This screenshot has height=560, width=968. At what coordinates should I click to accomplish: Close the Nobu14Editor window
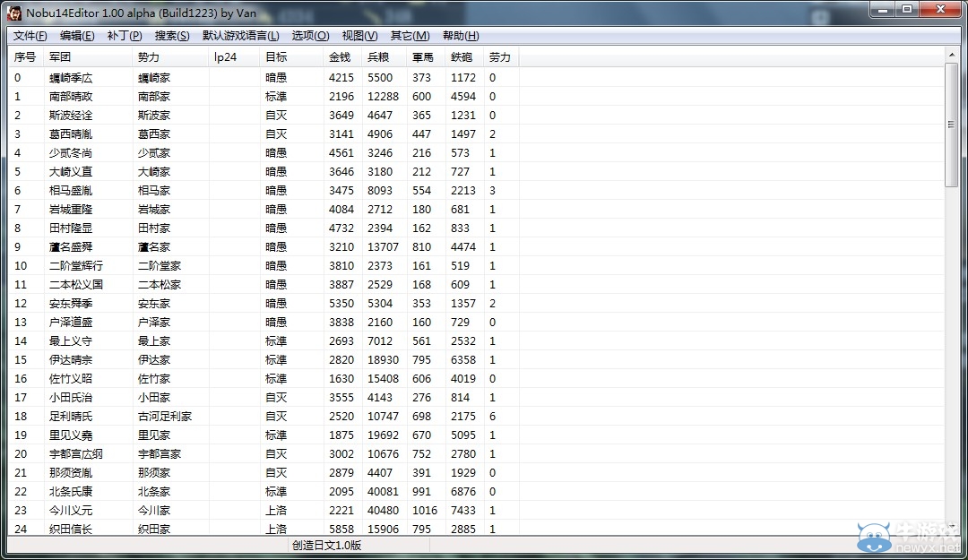pos(940,10)
